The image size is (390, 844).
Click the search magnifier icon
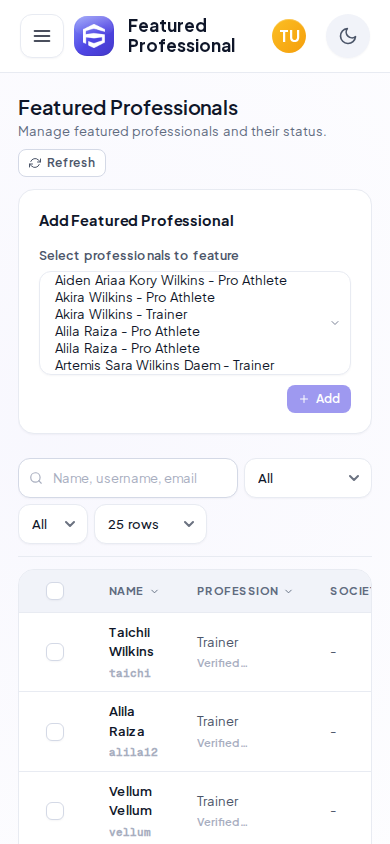coord(36,478)
